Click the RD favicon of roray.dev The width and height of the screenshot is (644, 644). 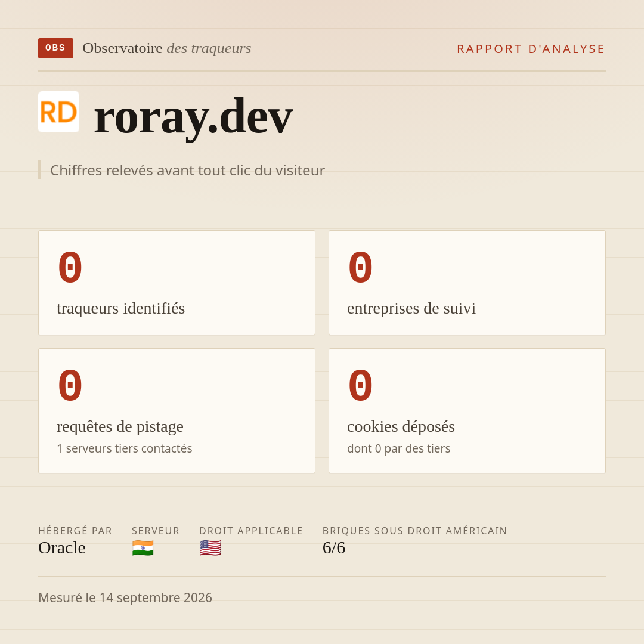click(x=58, y=112)
